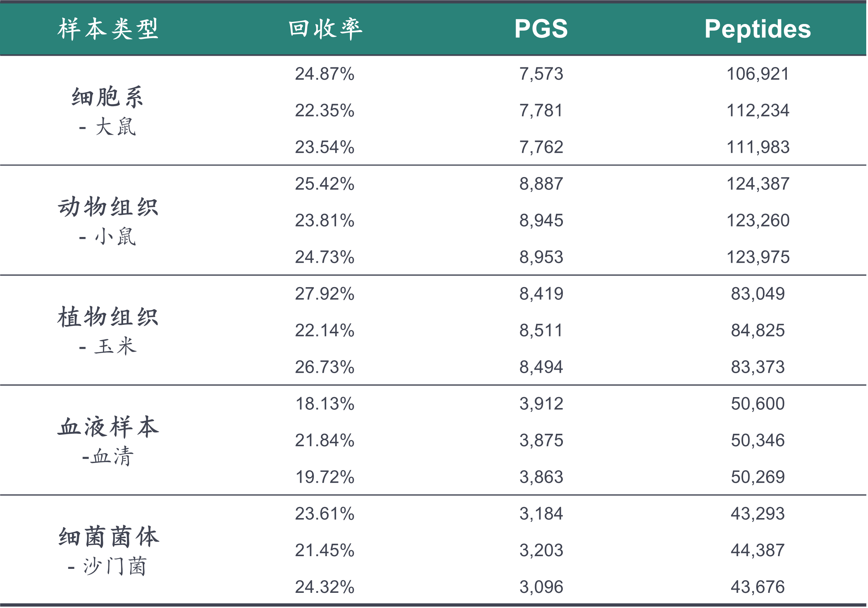Click the 24.87% recovery rate cell

pyautogui.click(x=325, y=74)
